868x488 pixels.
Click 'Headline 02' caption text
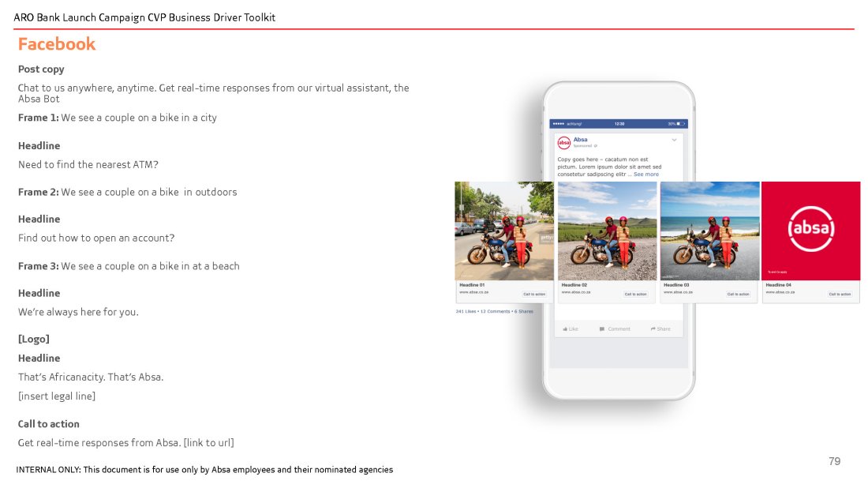574,285
